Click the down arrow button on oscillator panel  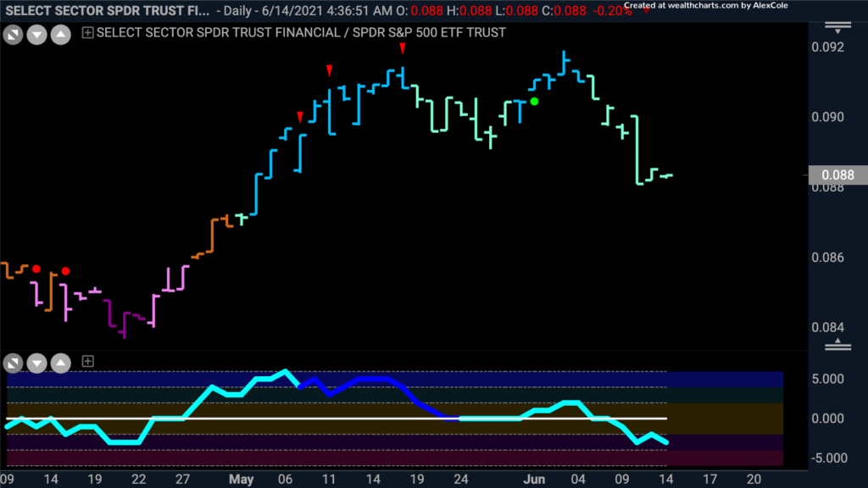point(36,363)
